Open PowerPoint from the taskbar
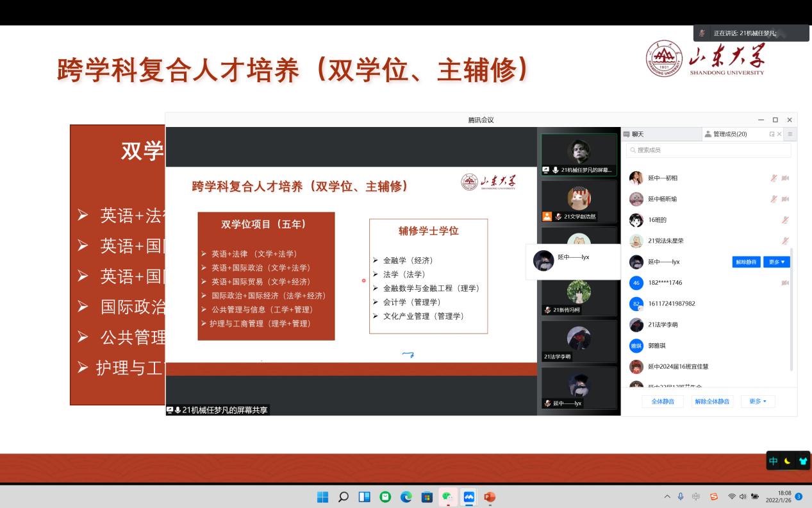 click(x=490, y=496)
